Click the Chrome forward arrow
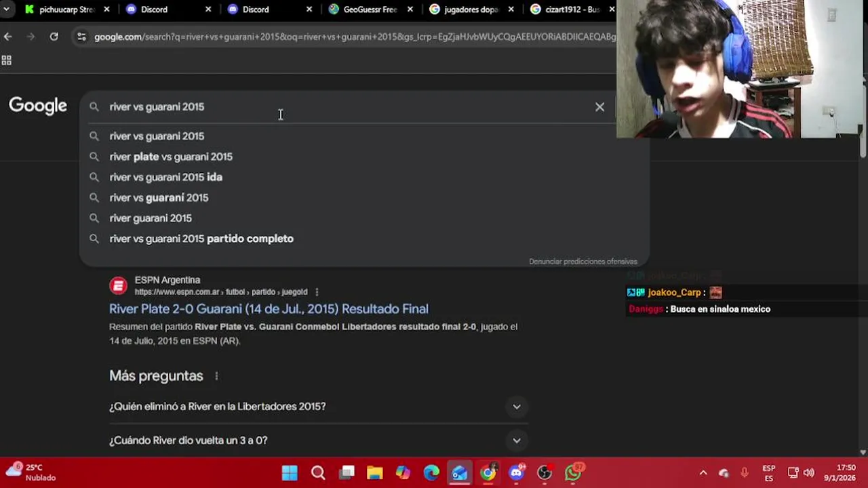The height and width of the screenshot is (488, 868). click(x=31, y=37)
